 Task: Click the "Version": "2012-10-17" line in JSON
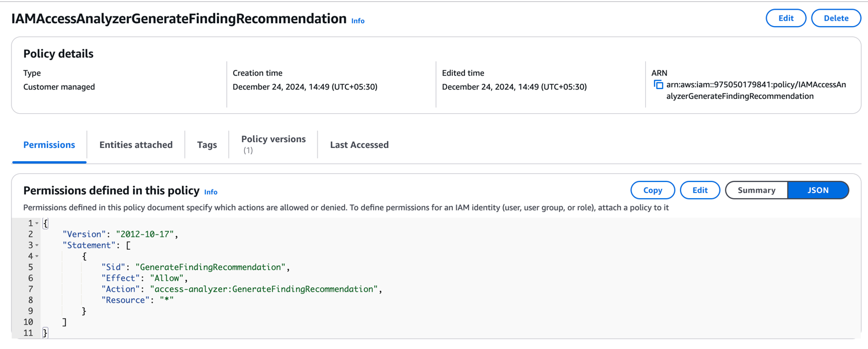click(x=120, y=235)
